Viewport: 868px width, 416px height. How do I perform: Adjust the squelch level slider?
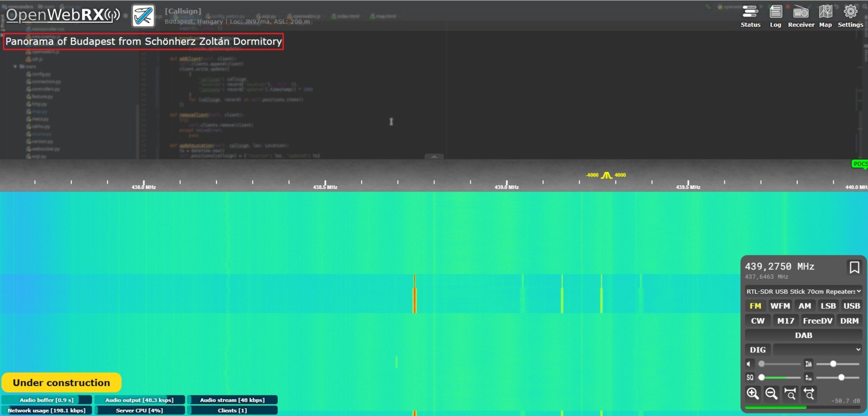pyautogui.click(x=779, y=377)
